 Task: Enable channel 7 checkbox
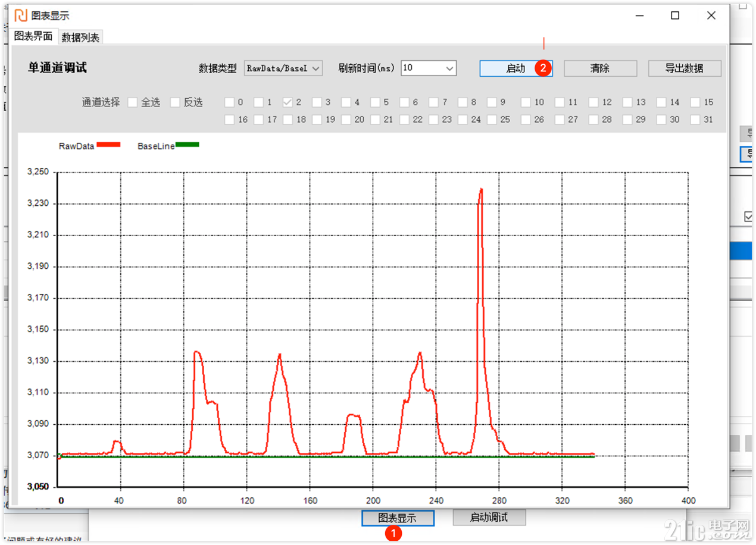[434, 102]
